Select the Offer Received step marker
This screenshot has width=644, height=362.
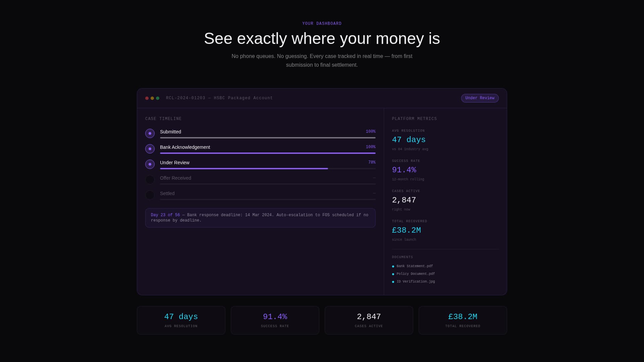coord(150,180)
